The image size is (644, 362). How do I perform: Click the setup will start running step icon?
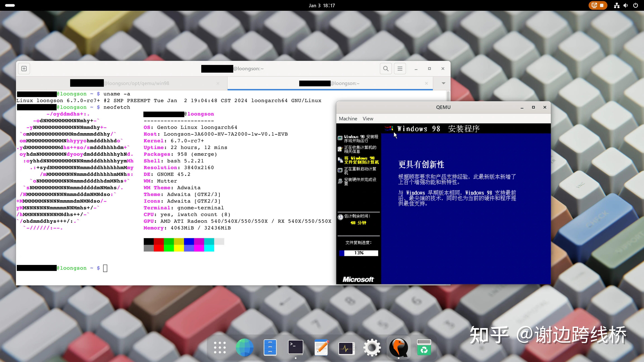(x=340, y=138)
